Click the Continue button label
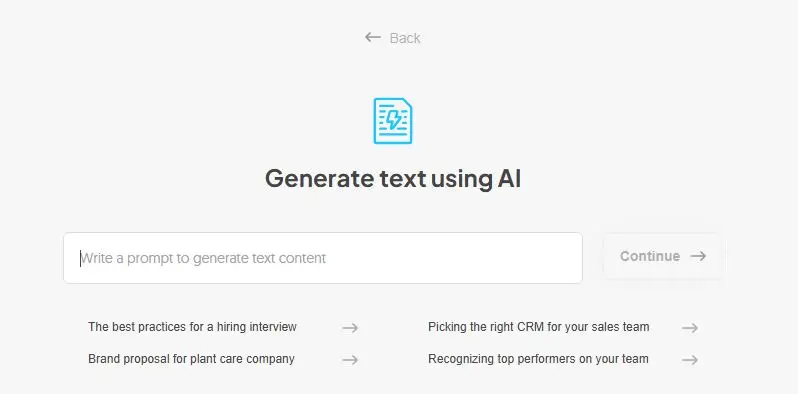The image size is (798, 394). pos(650,256)
